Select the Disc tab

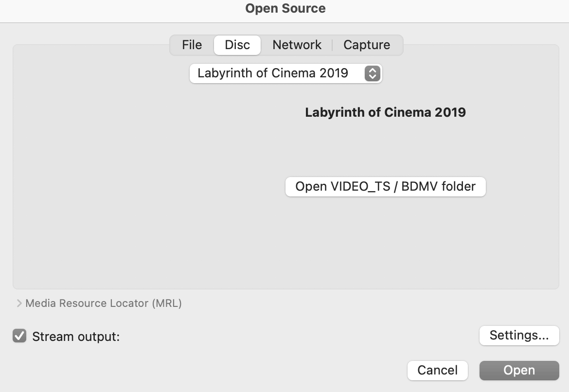tap(237, 45)
